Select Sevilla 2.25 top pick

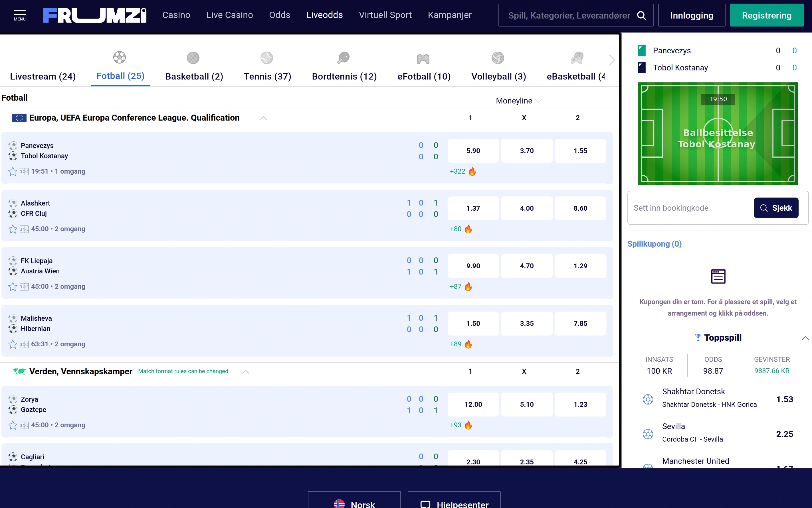pyautogui.click(x=718, y=433)
